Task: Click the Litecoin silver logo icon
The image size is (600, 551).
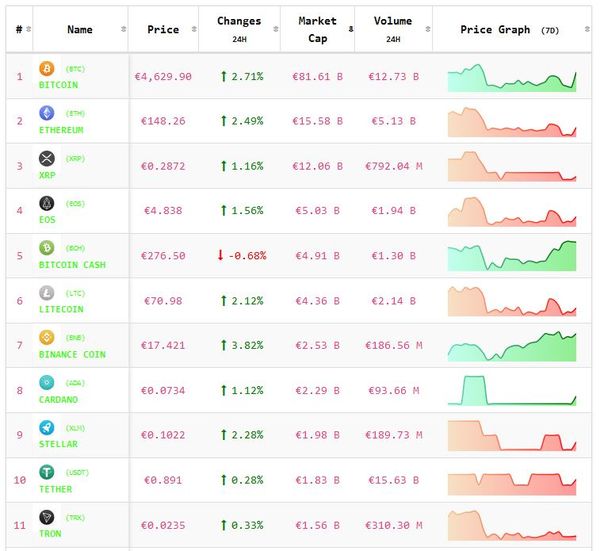Action: [47, 293]
